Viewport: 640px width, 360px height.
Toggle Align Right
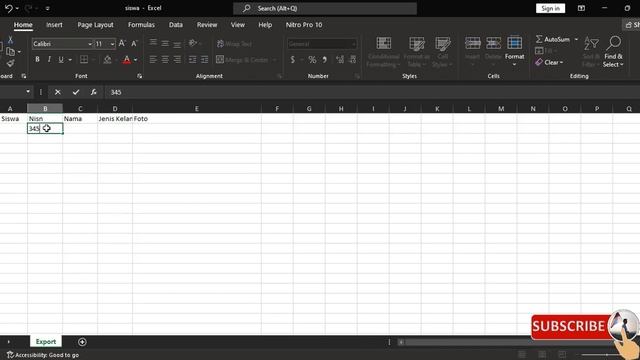click(177, 60)
